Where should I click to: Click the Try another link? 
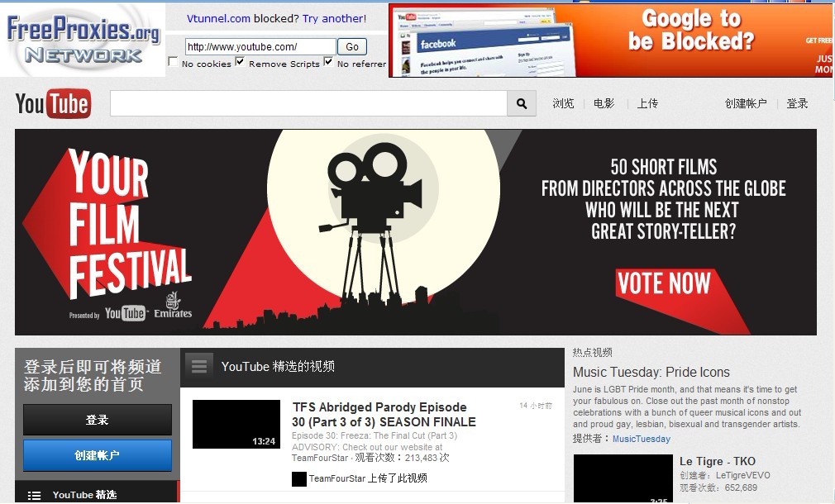pos(332,18)
